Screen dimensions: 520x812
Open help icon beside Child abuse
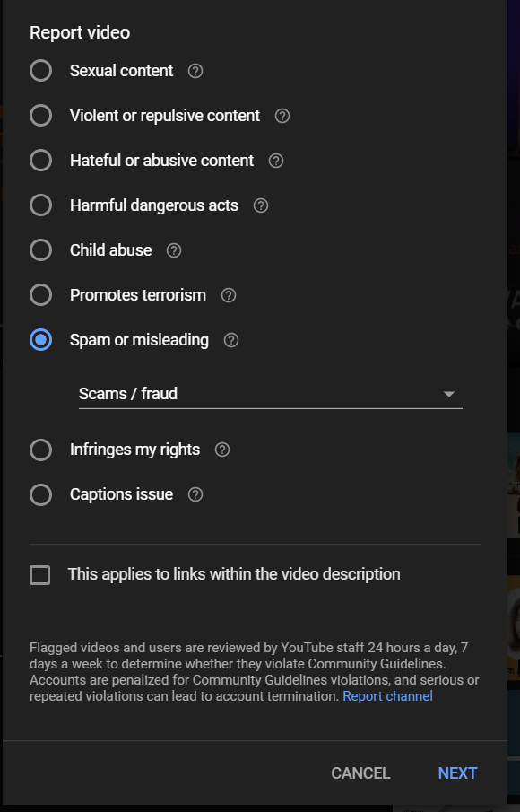click(x=174, y=250)
